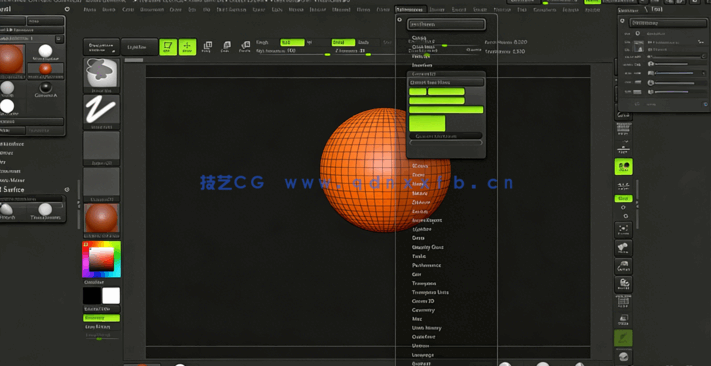Expand the Undo History preferences section
711x366 pixels.
(x=426, y=328)
